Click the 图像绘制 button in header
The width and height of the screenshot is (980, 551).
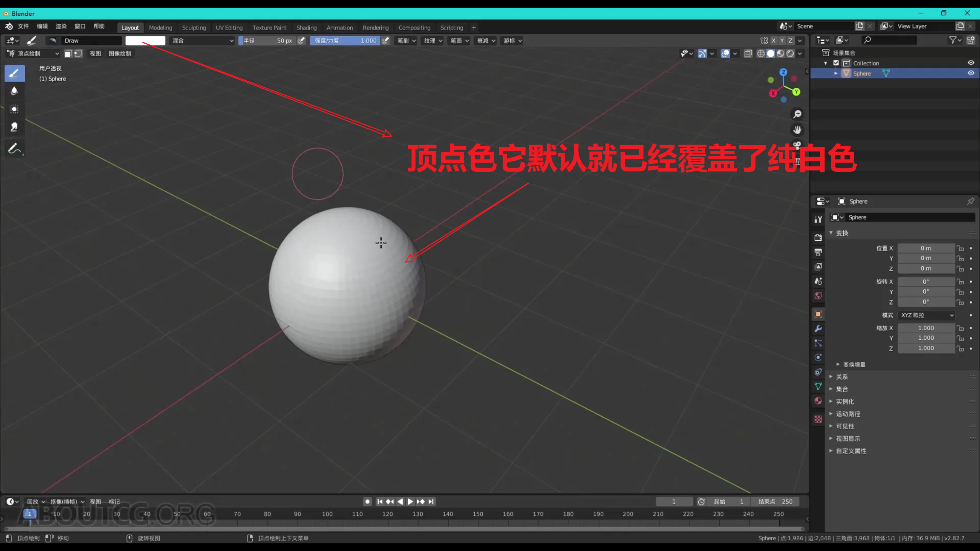(x=120, y=54)
